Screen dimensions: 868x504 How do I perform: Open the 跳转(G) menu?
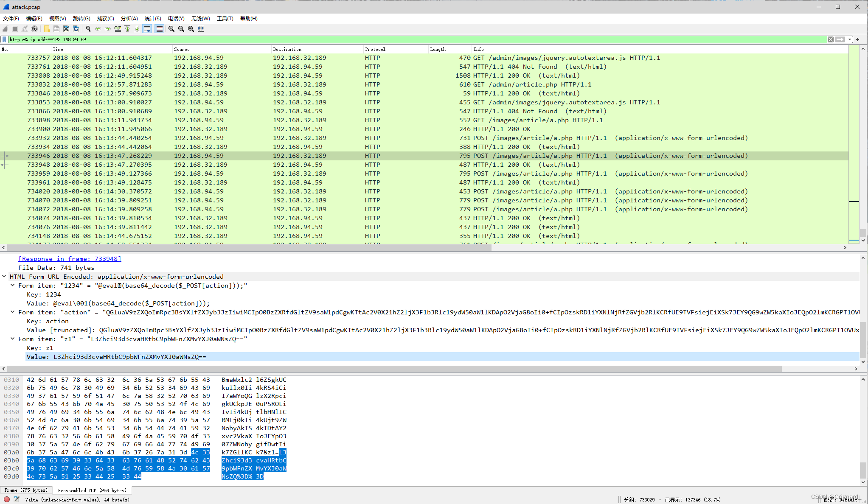(x=81, y=19)
